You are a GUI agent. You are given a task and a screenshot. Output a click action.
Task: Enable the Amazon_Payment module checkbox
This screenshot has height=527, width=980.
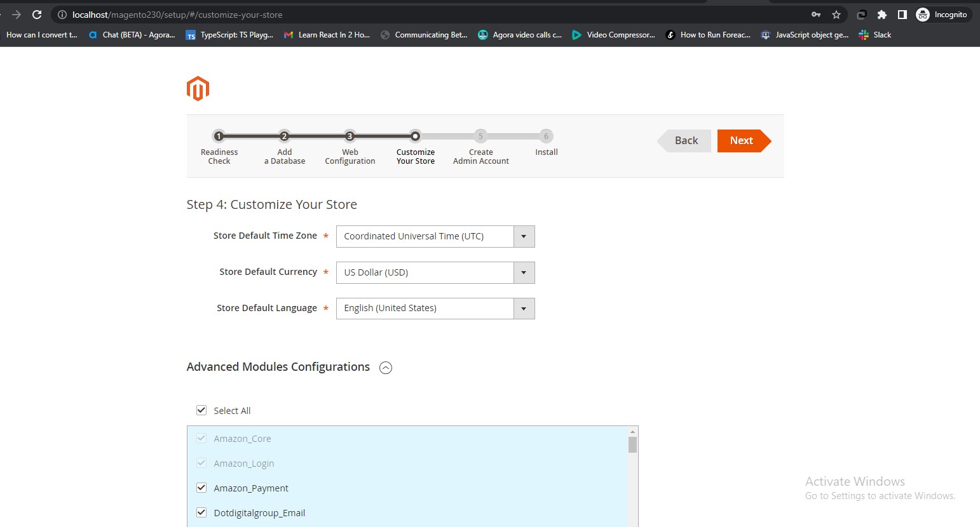tap(201, 488)
